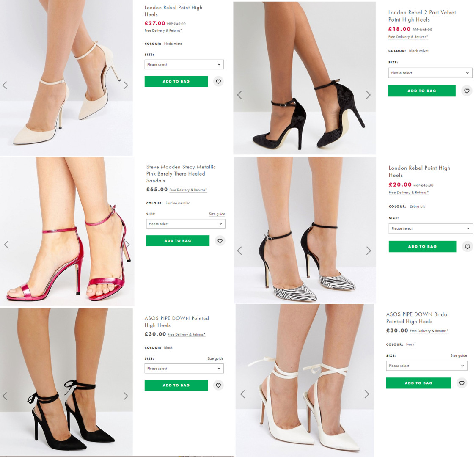Image resolution: width=476 pixels, height=457 pixels.
Task: Add Ivory bridal heels to saved items
Action: coord(462,383)
